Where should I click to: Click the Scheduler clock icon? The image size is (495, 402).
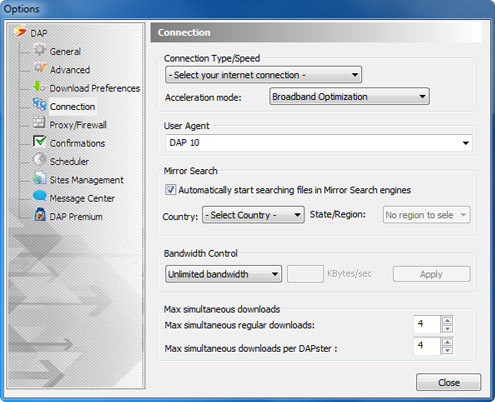tap(39, 159)
